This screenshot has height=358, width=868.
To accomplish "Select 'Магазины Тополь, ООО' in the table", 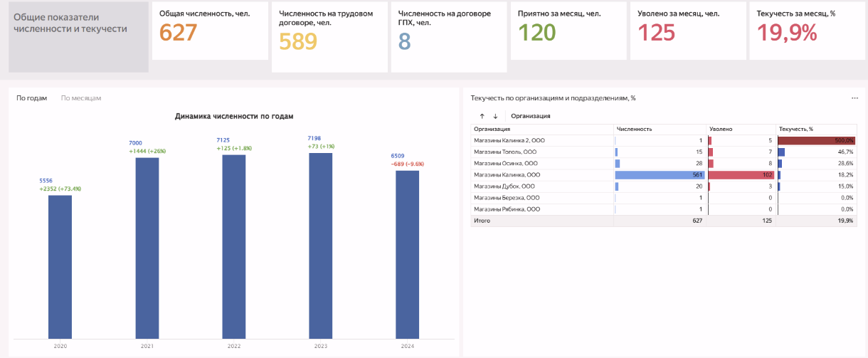I will 506,152.
